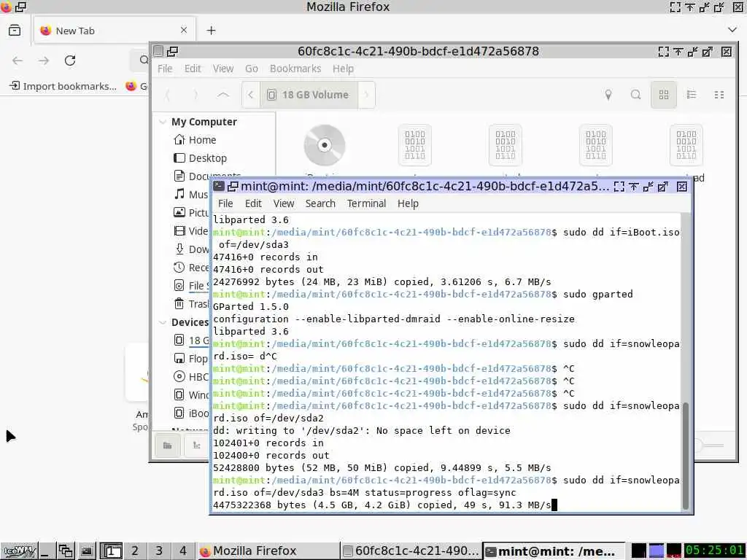Viewport: 747px width, 560px height.
Task: Switch file manager to icon view
Action: coord(664,95)
